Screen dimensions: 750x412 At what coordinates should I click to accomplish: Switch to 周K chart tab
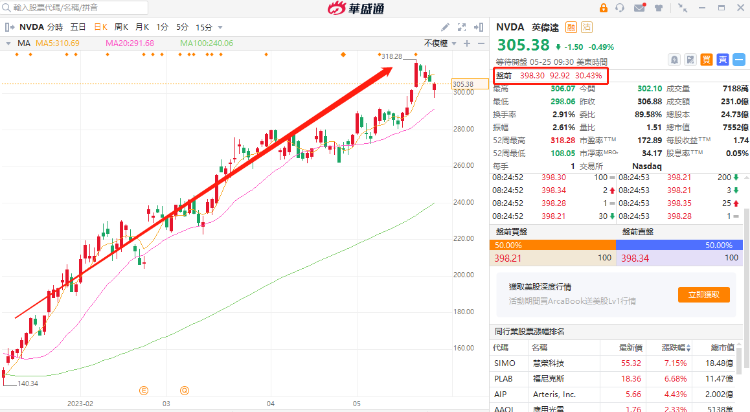[x=121, y=27]
